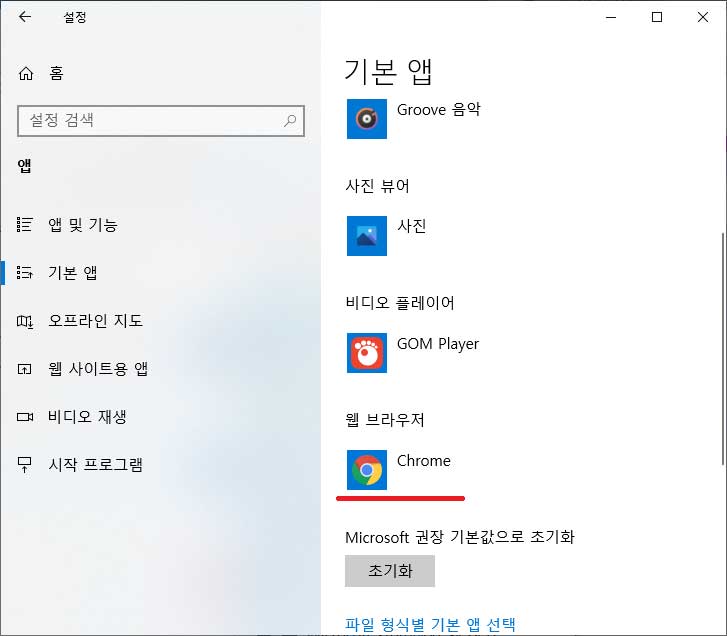Click the vertical scrollbar thumb

723,348
